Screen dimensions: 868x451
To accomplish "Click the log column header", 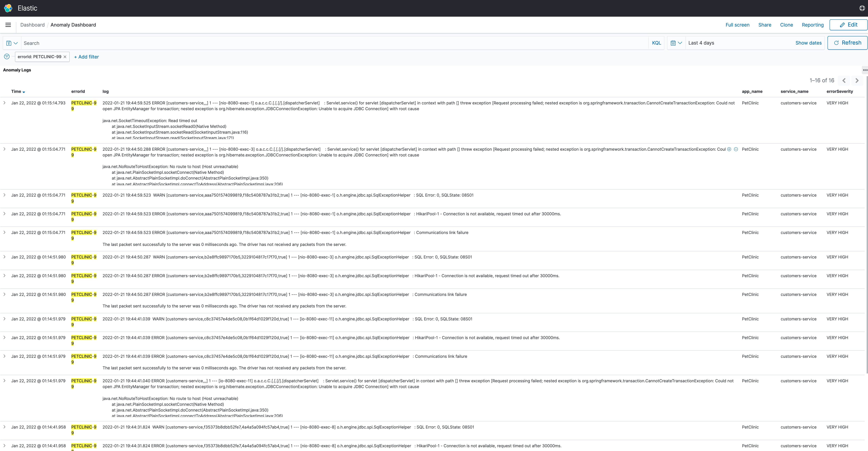I will click(x=105, y=92).
